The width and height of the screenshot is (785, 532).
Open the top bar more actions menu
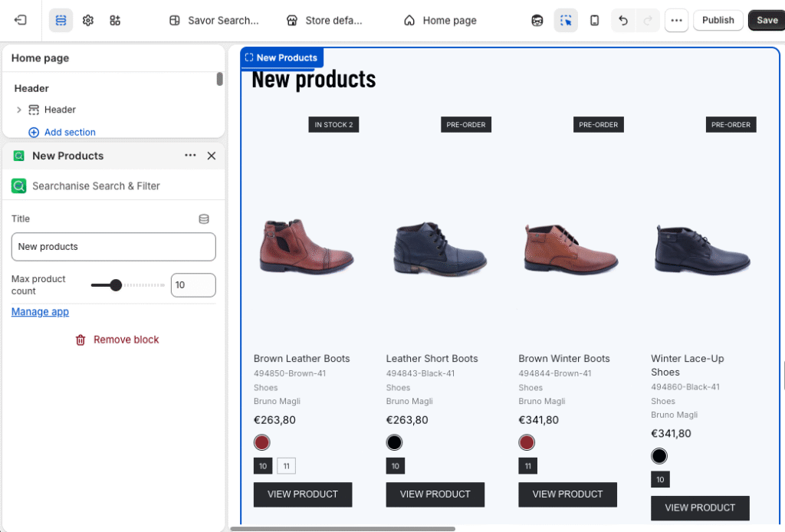[676, 21]
